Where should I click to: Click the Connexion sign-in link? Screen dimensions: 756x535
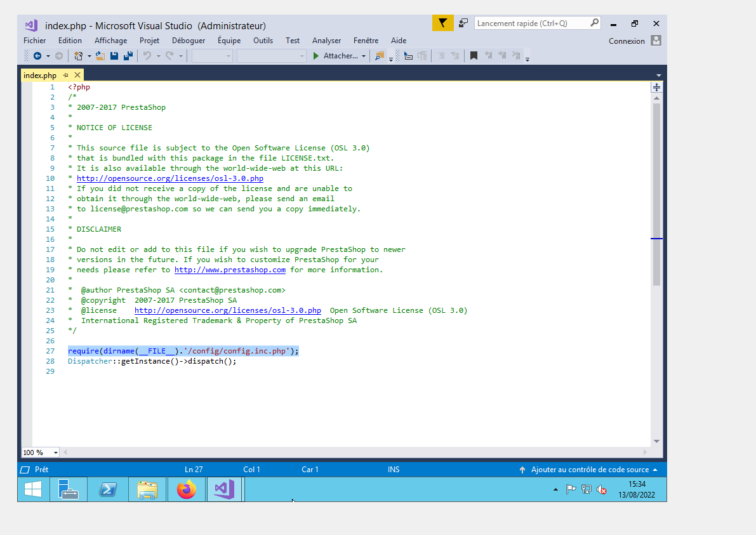pos(627,41)
